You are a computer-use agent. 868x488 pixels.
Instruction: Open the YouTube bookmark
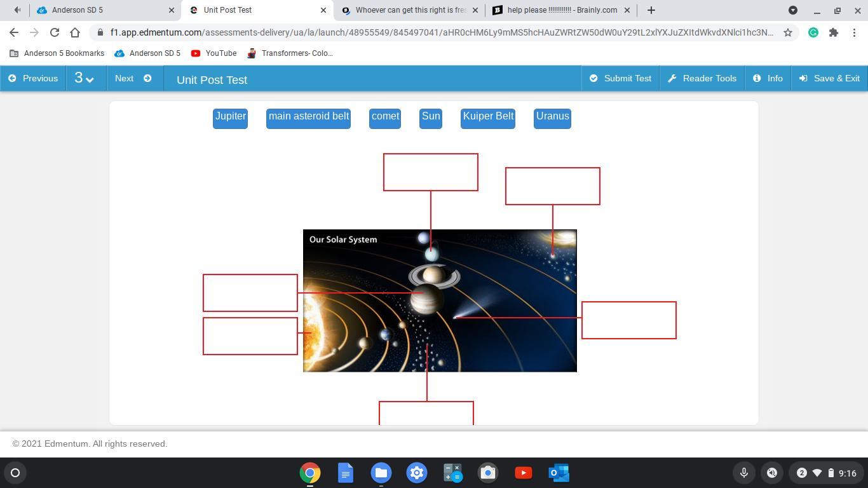tap(214, 53)
